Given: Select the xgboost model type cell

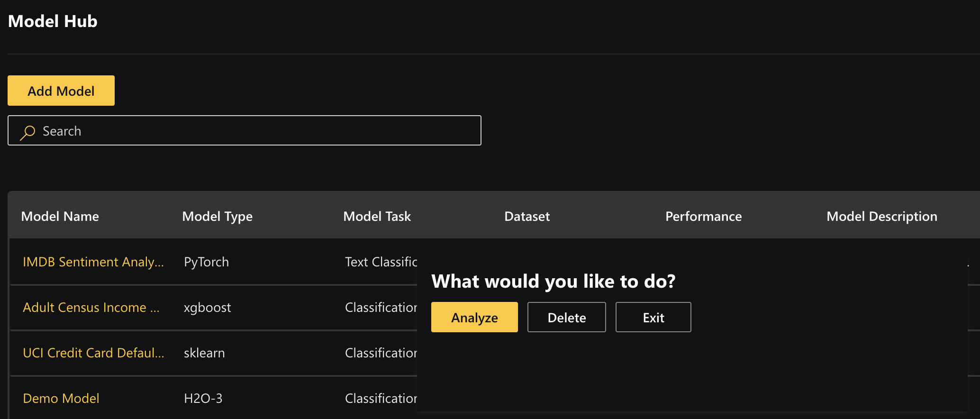Looking at the screenshot, I should (x=208, y=308).
